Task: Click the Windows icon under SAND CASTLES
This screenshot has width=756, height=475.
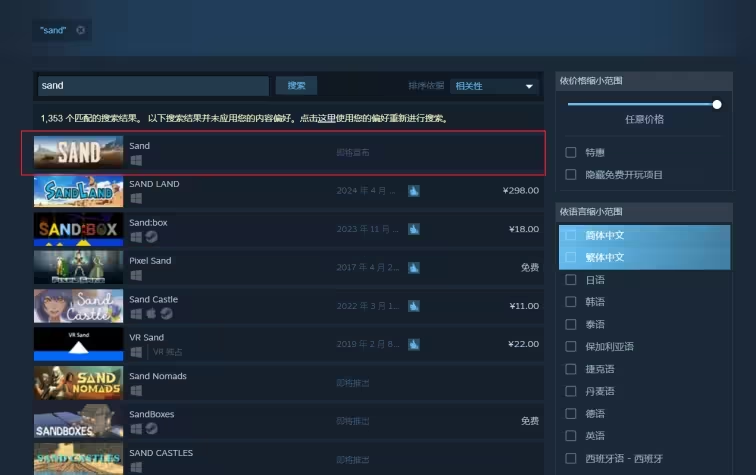Action: pos(136,467)
